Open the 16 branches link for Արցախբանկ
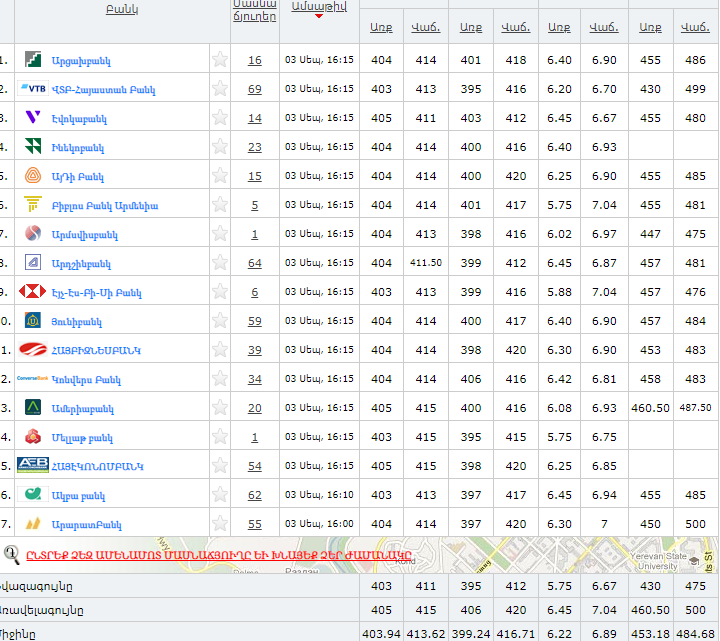 point(255,60)
